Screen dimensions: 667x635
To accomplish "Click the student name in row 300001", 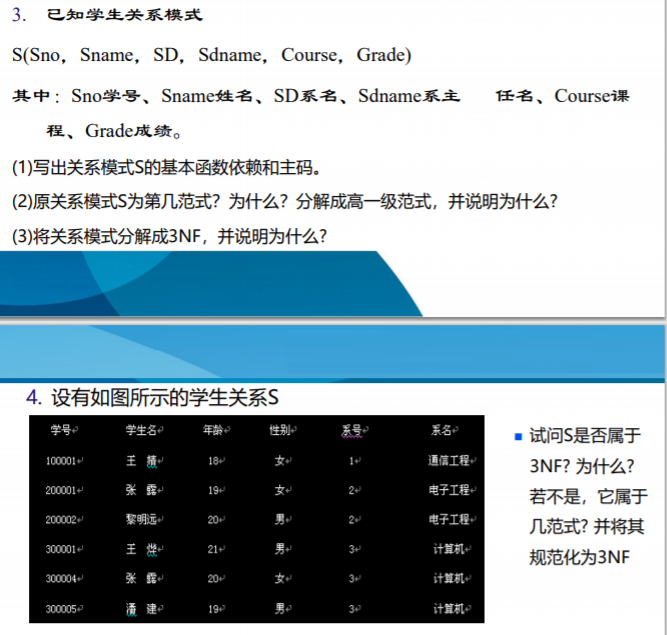I will point(143,549).
